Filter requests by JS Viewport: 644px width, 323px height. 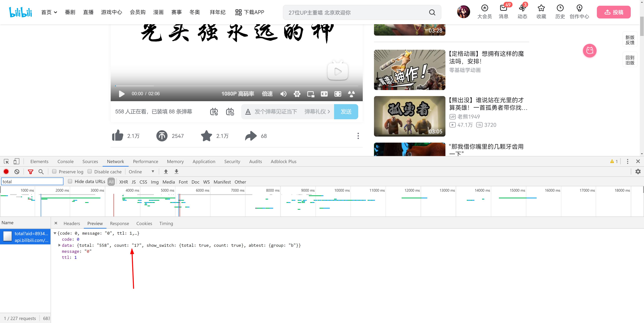134,182
